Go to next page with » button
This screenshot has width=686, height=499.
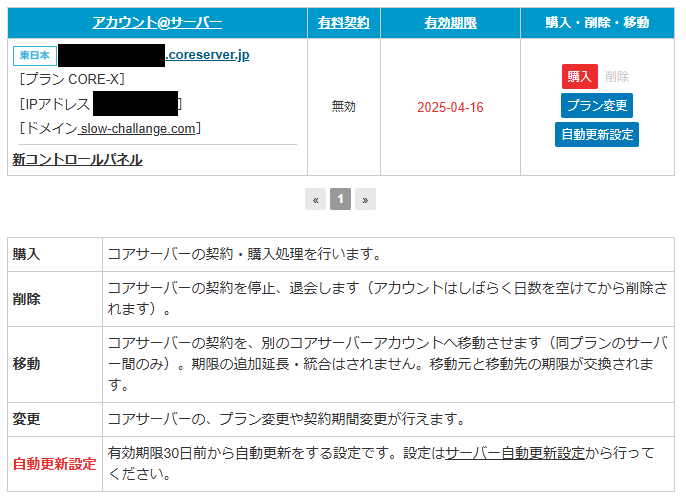point(365,199)
